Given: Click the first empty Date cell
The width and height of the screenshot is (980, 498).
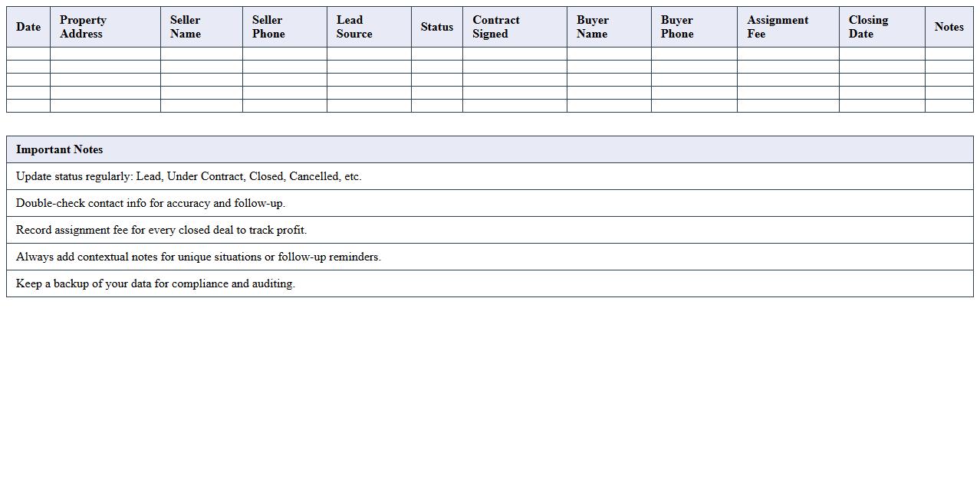Looking at the screenshot, I should click(28, 54).
